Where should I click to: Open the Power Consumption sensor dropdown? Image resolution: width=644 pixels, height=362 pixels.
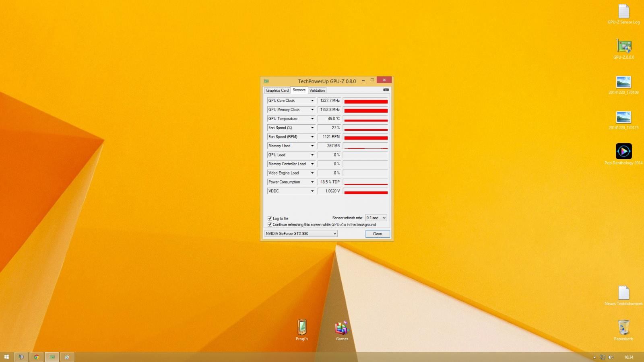pyautogui.click(x=312, y=182)
